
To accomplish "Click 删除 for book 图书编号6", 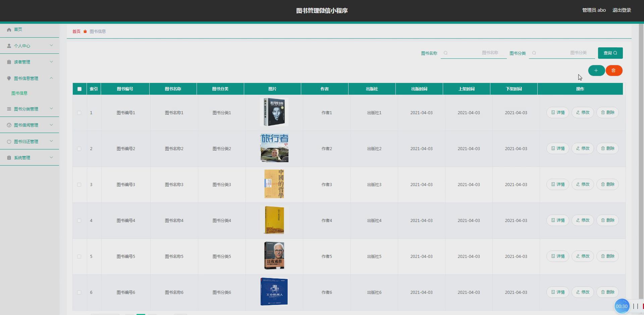I will click(607, 292).
